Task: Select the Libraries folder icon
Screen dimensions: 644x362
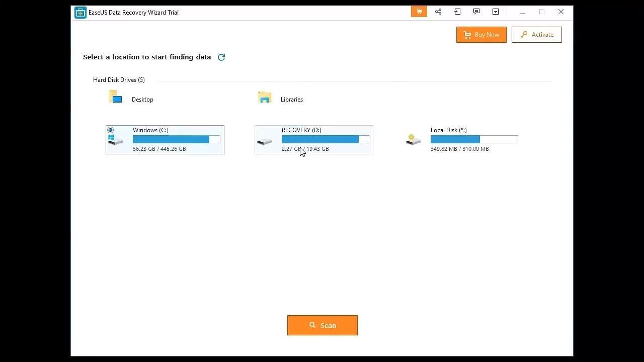Action: pos(265,97)
